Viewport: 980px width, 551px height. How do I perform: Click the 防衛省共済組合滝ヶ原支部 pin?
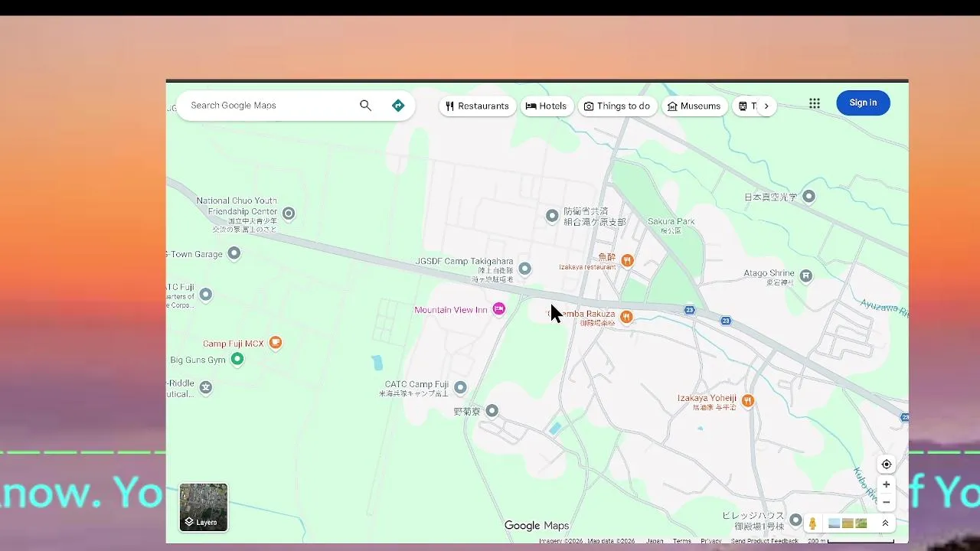click(x=552, y=216)
